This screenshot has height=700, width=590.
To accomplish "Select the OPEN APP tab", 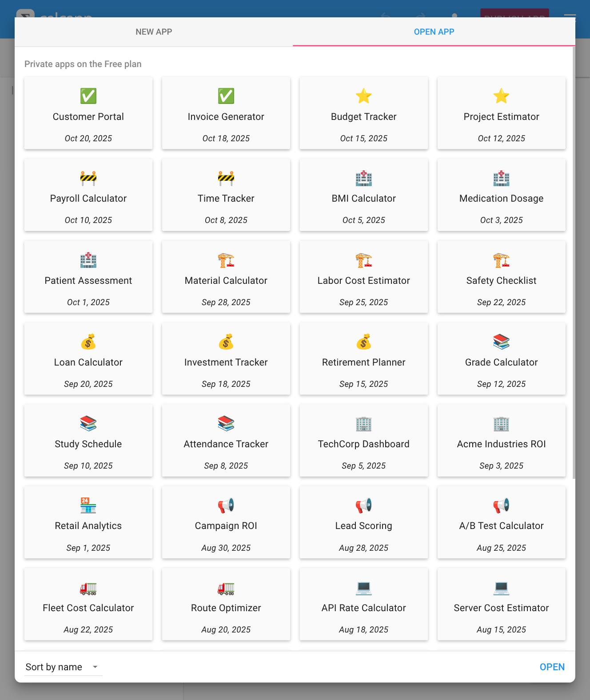I will (434, 32).
